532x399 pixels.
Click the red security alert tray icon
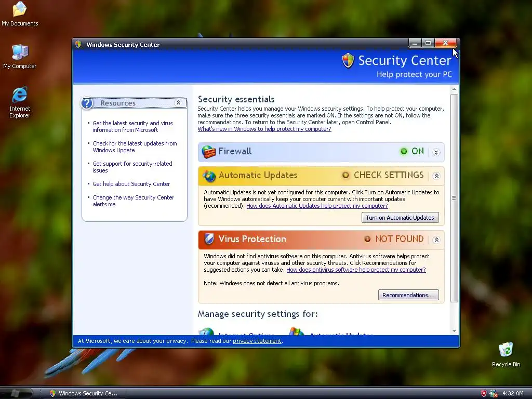tap(484, 393)
